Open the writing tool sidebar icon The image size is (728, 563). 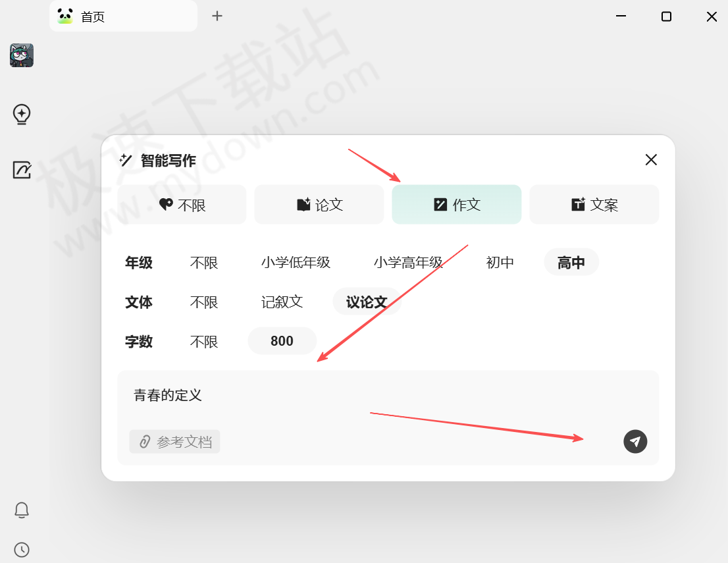[22, 170]
